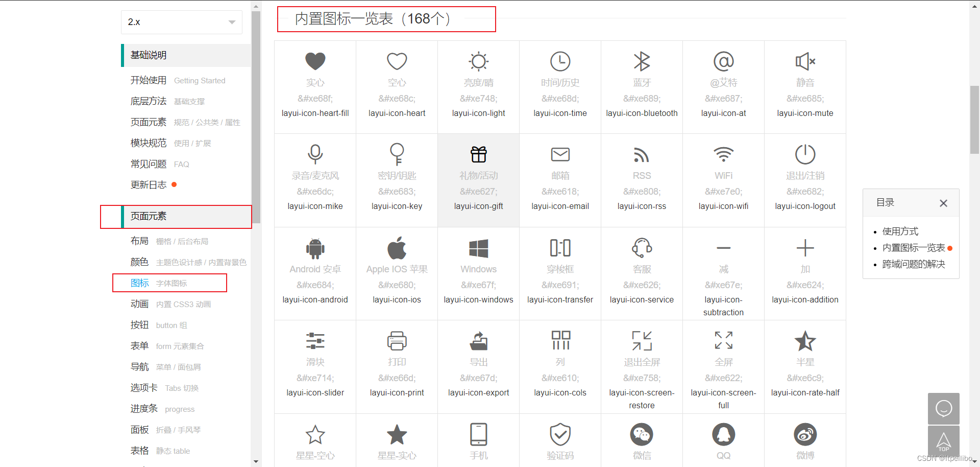The image size is (980, 467).
Task: Select the WiFi icon in the grid
Action: pos(723,154)
